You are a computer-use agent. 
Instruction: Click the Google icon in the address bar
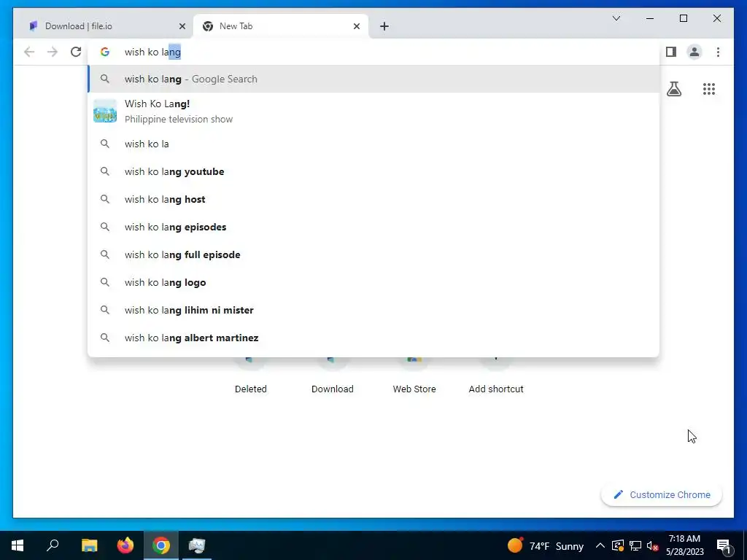click(105, 52)
